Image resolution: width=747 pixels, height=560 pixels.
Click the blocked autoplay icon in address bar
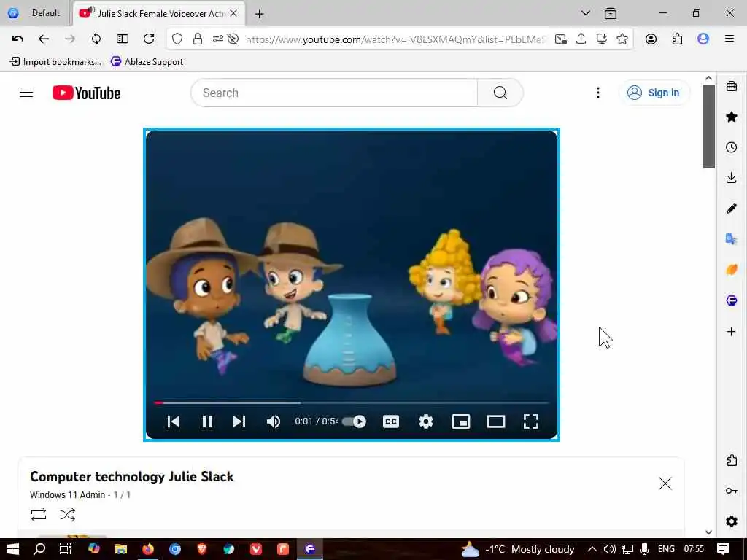pos(233,39)
